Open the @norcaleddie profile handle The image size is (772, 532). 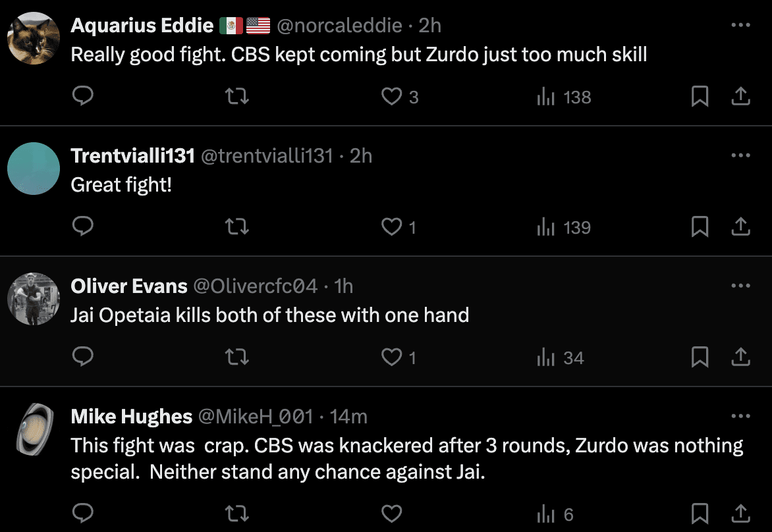coord(339,26)
